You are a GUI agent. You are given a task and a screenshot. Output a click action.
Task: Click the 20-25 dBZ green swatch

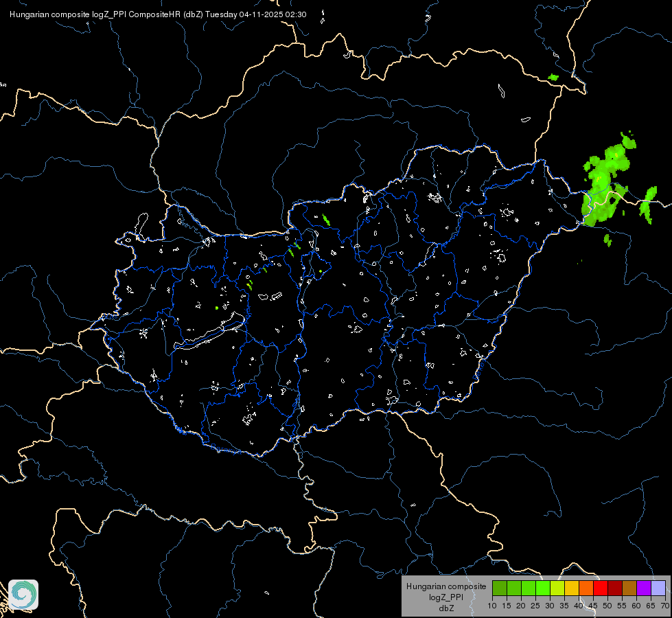[529, 588]
